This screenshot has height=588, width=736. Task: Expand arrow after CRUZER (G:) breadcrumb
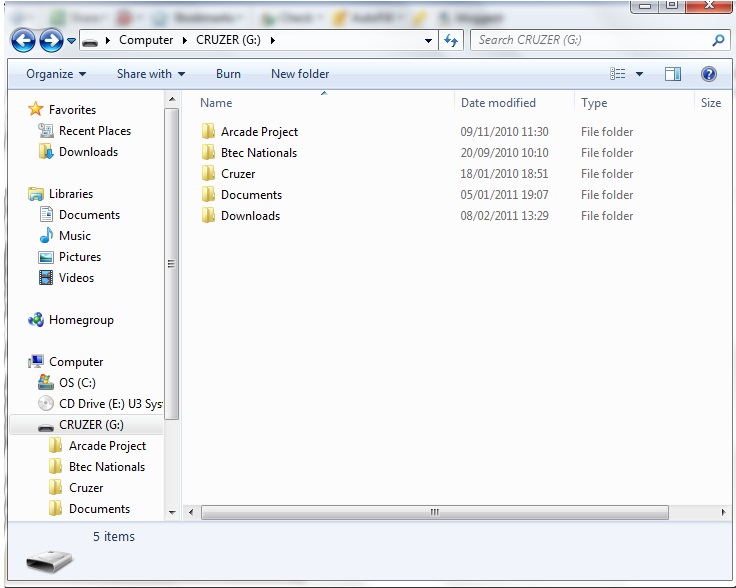(x=273, y=40)
